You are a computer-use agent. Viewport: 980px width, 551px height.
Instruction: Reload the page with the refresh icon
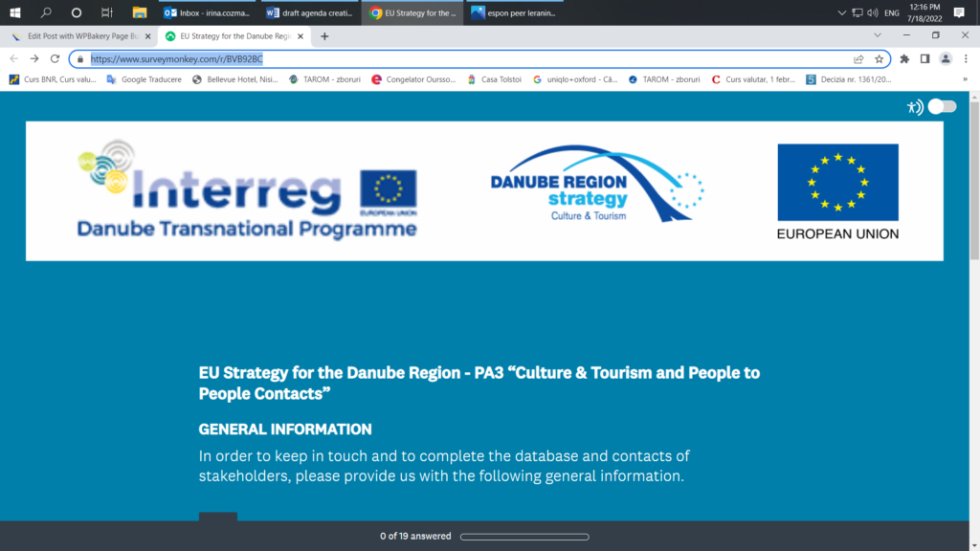tap(55, 58)
